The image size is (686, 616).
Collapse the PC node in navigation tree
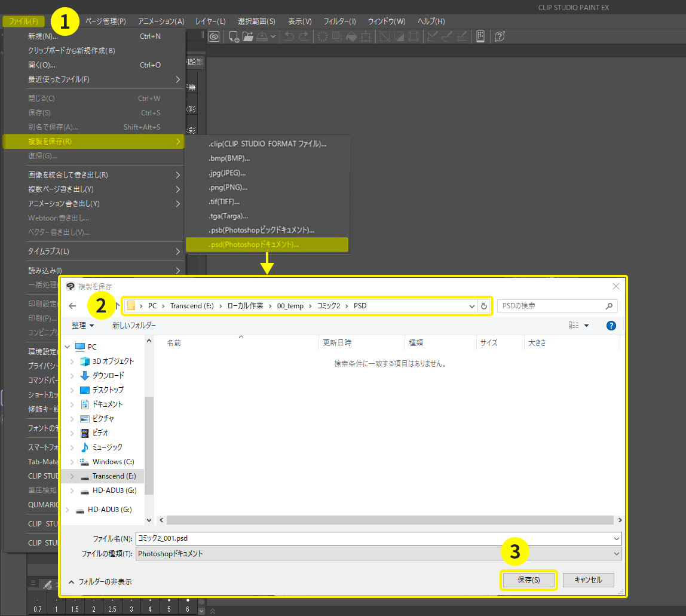pos(67,347)
